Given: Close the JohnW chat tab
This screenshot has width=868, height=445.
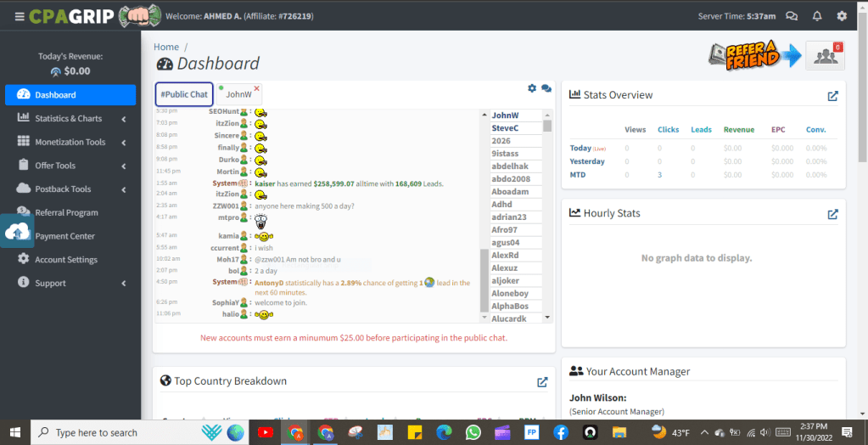Looking at the screenshot, I should tap(257, 88).
